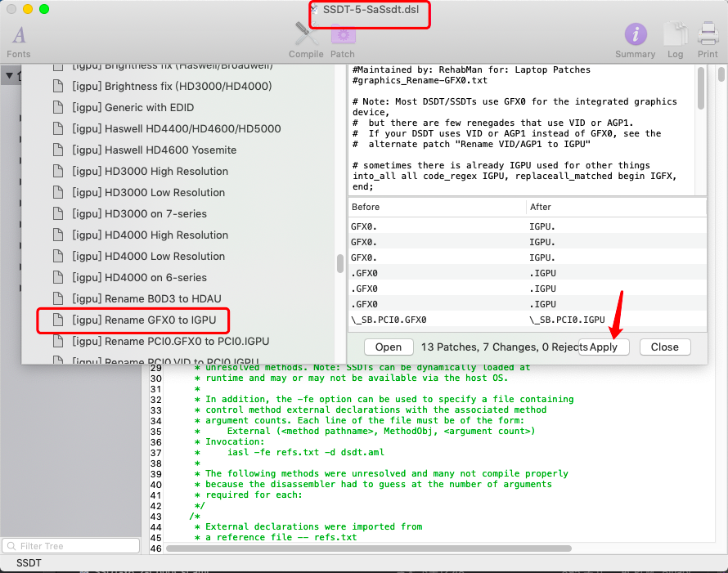
Task: Select [igpu] Rename B0D3 to HDAU patch
Action: tap(146, 298)
